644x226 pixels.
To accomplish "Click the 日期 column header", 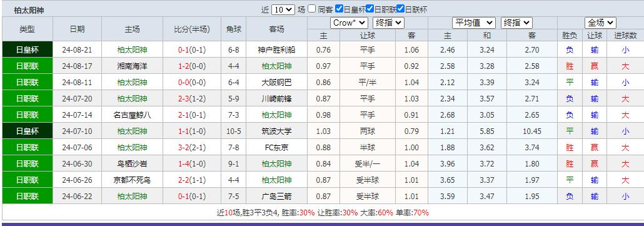I will click(x=77, y=29).
